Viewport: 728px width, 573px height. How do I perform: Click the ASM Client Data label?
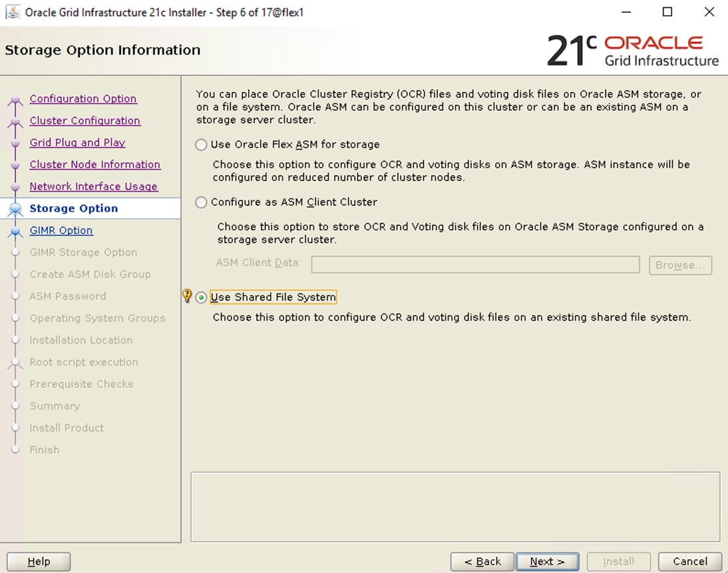pyautogui.click(x=259, y=262)
